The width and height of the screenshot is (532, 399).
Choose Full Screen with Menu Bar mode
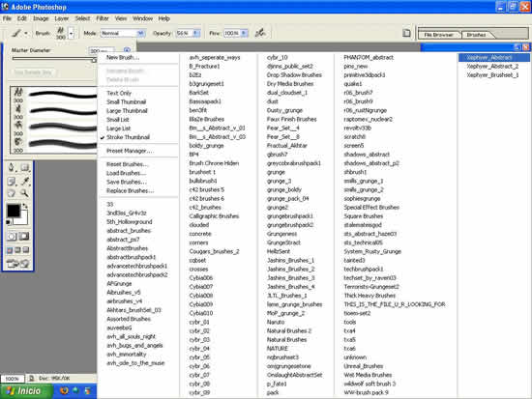[17, 250]
